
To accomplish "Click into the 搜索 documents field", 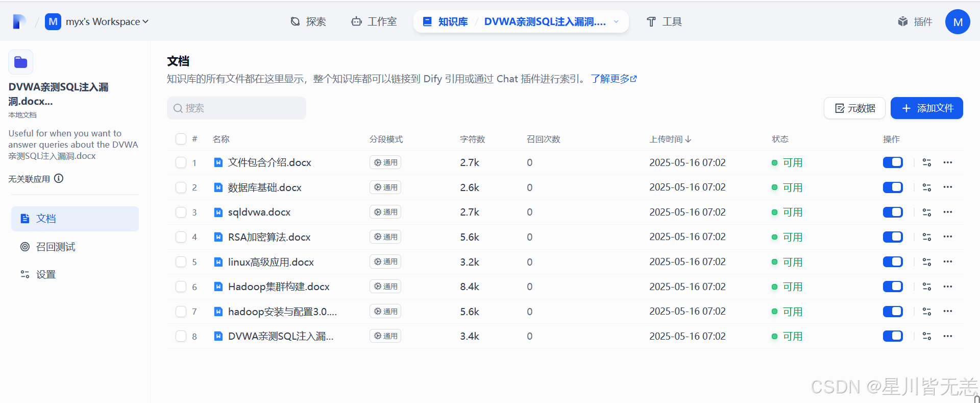I will (x=236, y=108).
